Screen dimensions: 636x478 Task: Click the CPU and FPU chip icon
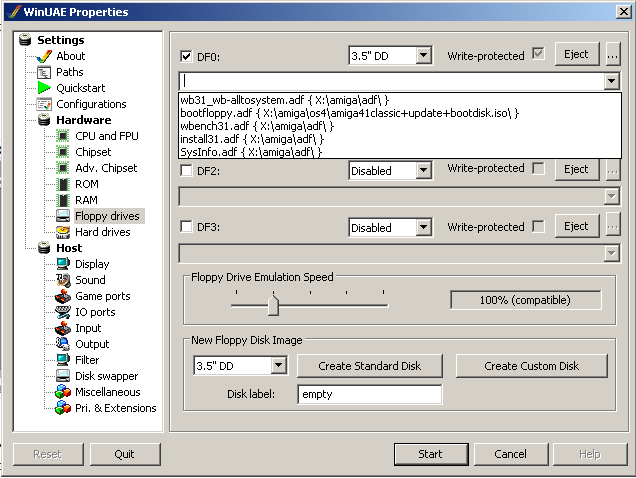tap(62, 136)
